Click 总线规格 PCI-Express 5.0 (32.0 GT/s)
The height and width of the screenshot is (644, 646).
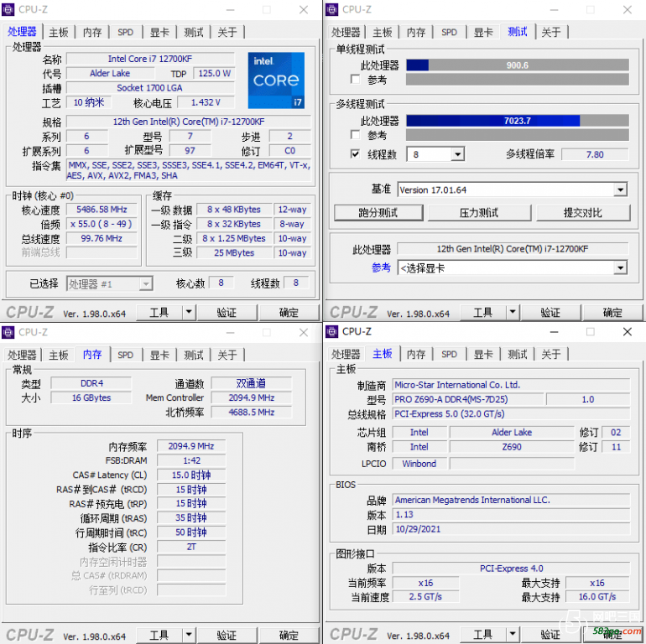[511, 414]
